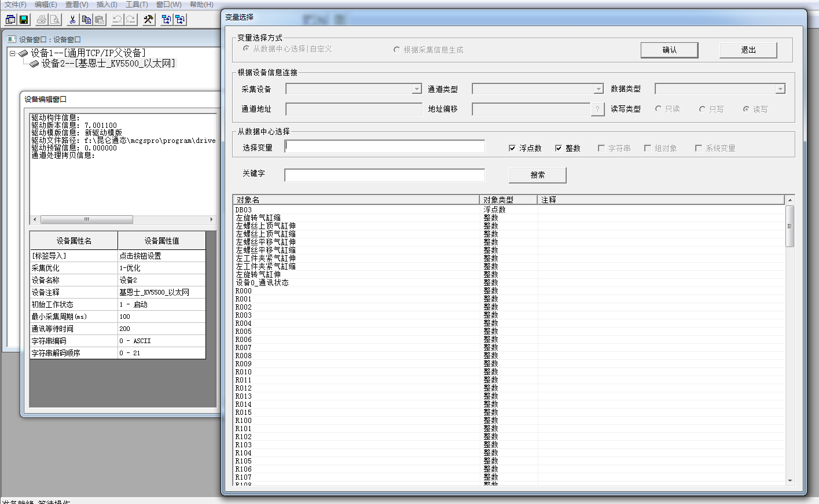Open the 工具(T) menu
This screenshot has width=819, height=504.
[137, 5]
